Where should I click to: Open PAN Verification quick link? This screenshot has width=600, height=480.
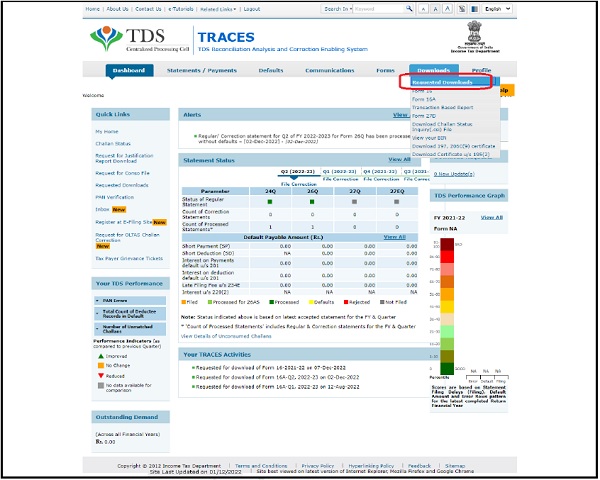[114, 197]
